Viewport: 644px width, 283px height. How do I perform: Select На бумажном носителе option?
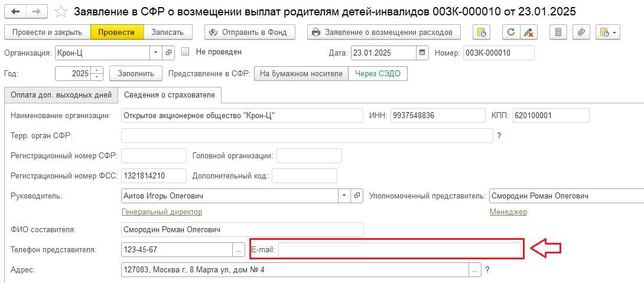pyautogui.click(x=301, y=74)
